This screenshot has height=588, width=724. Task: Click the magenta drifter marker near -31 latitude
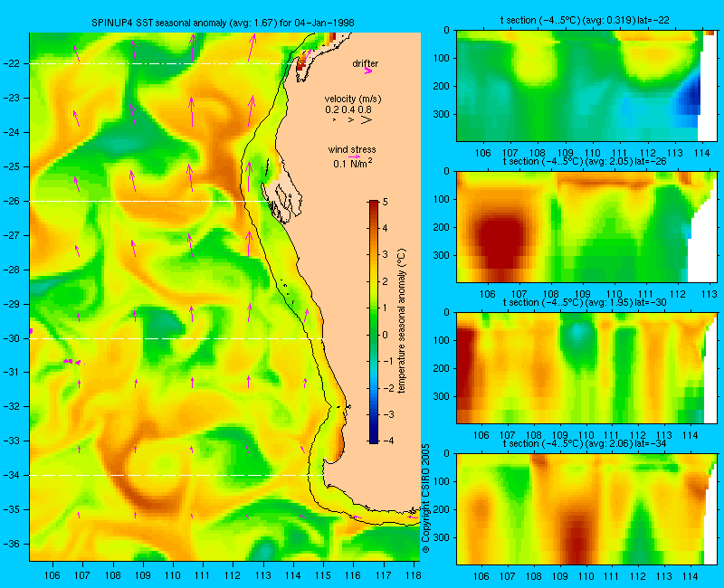pos(72,361)
